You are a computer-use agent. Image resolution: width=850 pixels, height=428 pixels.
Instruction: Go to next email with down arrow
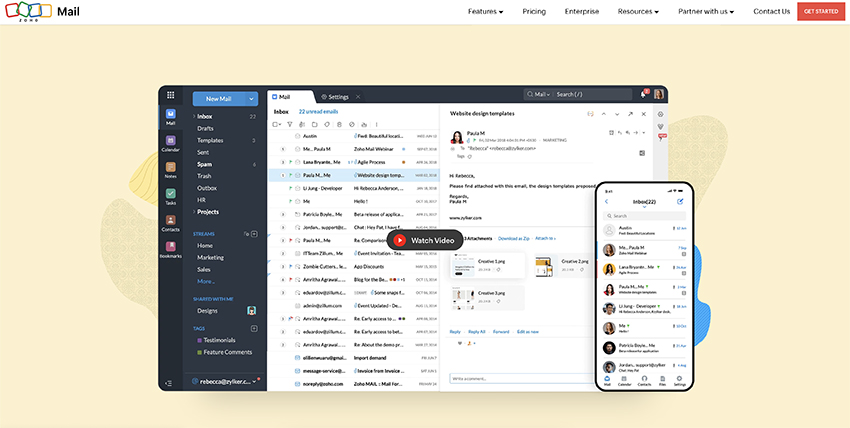coord(617,114)
